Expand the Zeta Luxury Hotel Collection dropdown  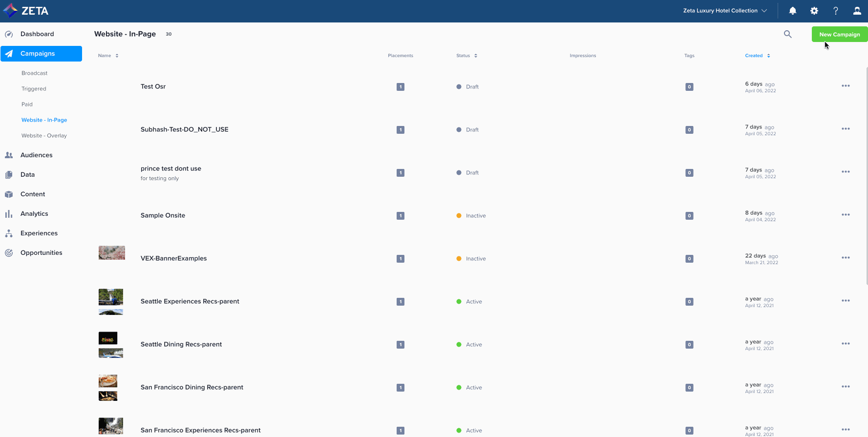(x=725, y=11)
